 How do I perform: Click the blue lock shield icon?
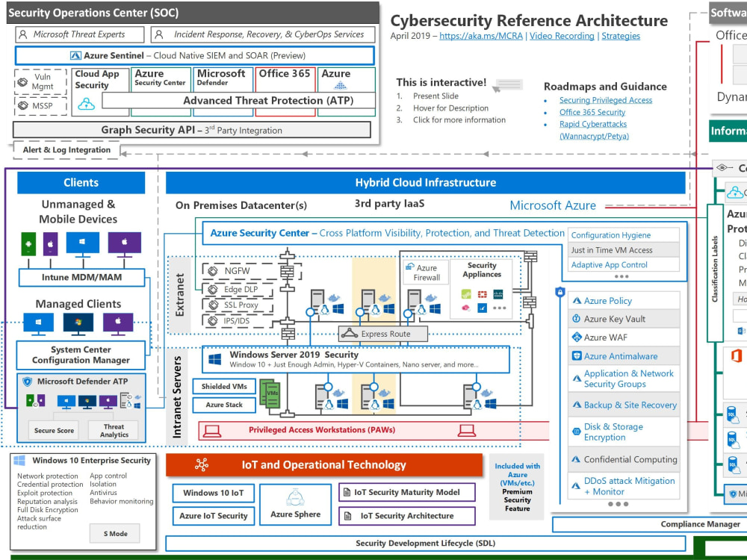click(x=560, y=292)
